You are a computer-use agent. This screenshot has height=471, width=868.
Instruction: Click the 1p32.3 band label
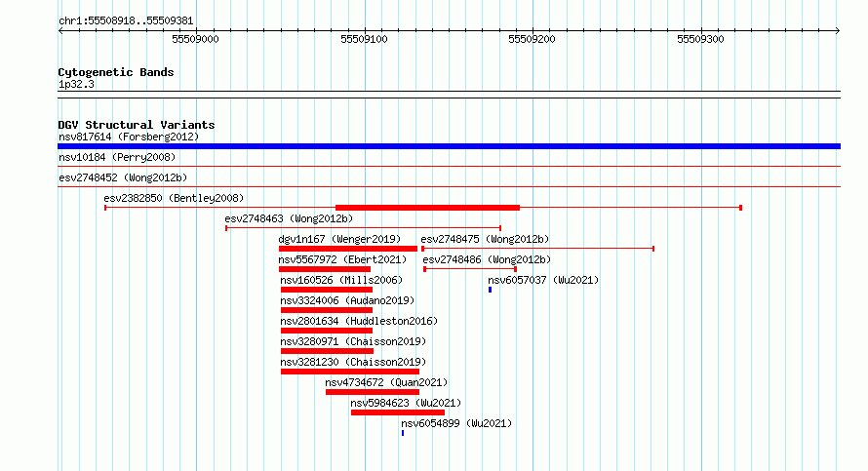pos(76,84)
